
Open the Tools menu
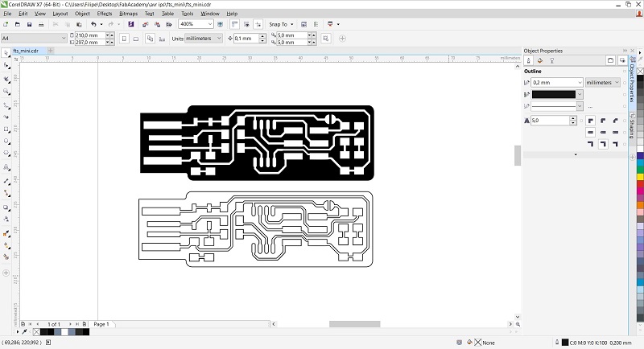pyautogui.click(x=188, y=14)
